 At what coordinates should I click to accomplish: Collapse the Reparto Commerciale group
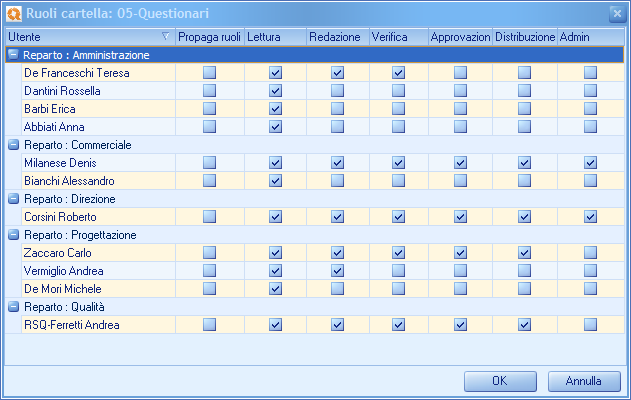pyautogui.click(x=13, y=145)
